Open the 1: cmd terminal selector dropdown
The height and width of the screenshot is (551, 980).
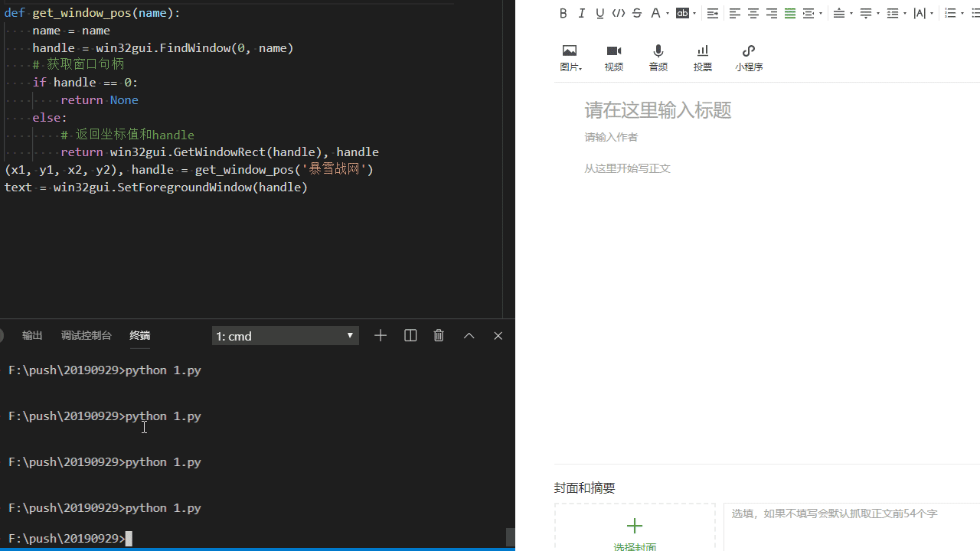285,335
